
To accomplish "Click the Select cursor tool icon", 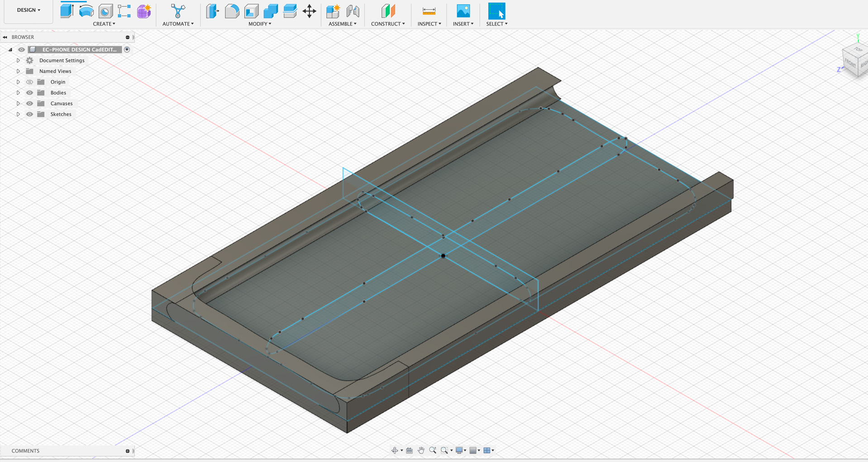I will tap(496, 11).
